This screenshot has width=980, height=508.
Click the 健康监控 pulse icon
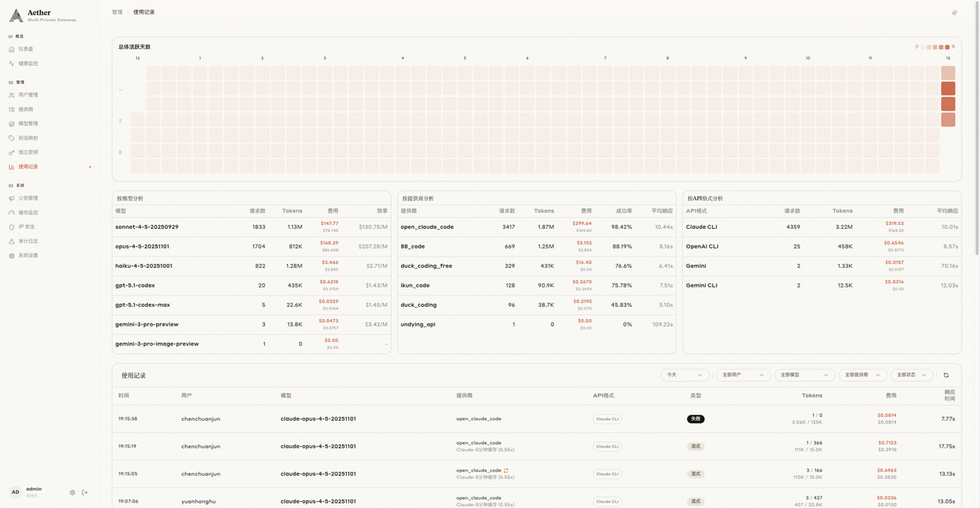click(x=11, y=63)
